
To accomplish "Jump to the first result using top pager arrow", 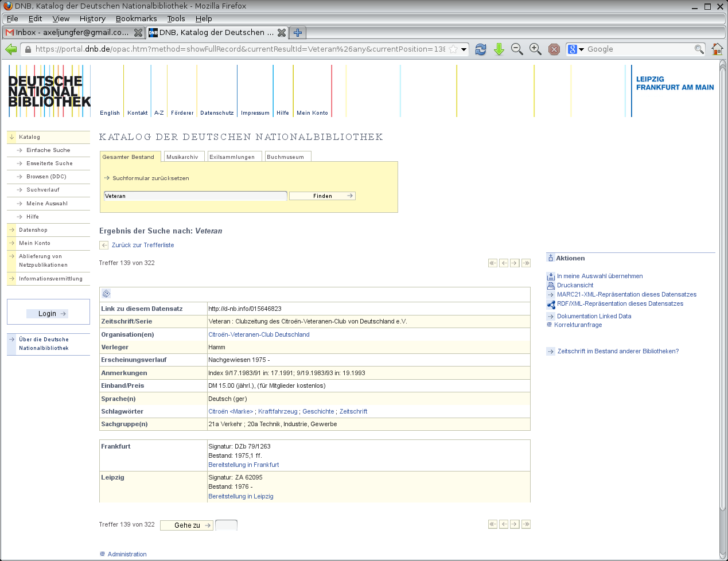I will (x=493, y=263).
